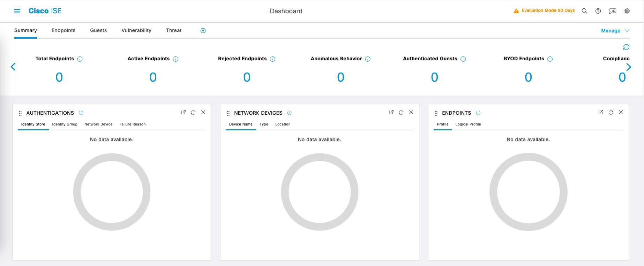Switch to the Vulnerability tab
Viewport: 644px width, 266px height.
click(136, 31)
